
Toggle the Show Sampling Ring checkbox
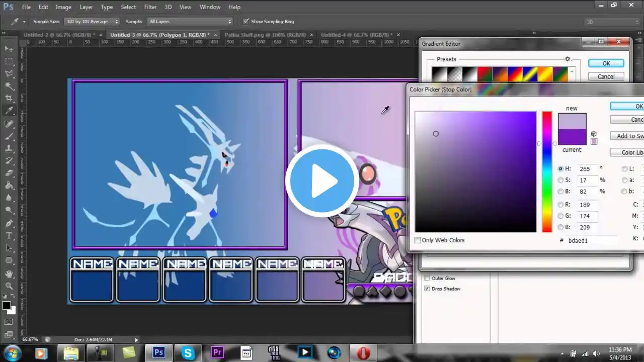tap(246, 22)
